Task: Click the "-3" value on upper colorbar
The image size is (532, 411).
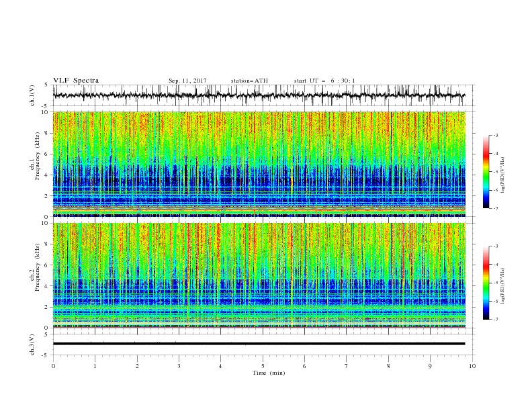Action: coord(496,135)
